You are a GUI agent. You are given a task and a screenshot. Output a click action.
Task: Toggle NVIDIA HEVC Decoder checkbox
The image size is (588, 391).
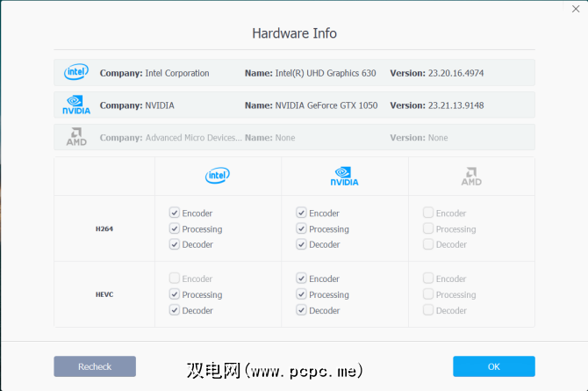click(x=301, y=310)
